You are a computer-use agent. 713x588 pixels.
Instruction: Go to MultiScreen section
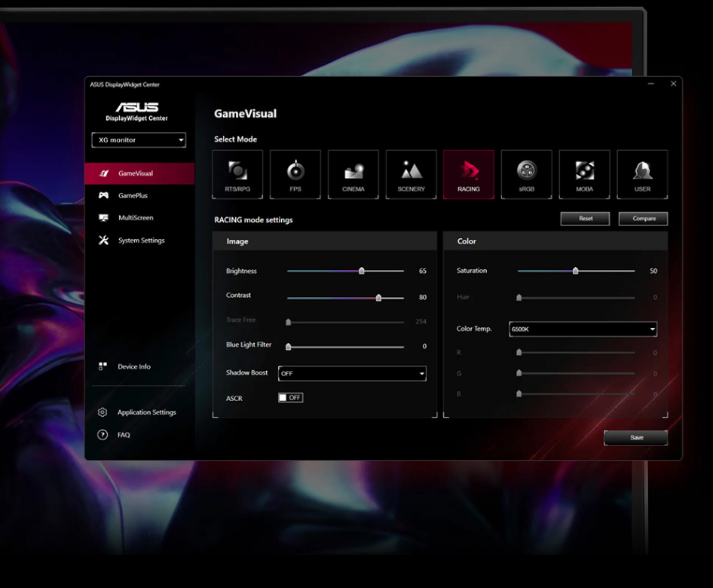click(x=135, y=218)
